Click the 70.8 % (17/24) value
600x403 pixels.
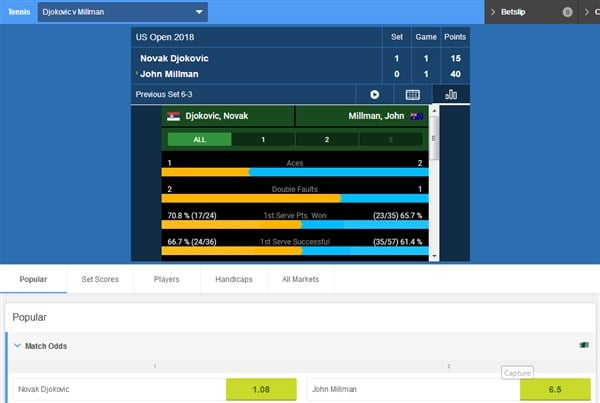[x=192, y=215]
